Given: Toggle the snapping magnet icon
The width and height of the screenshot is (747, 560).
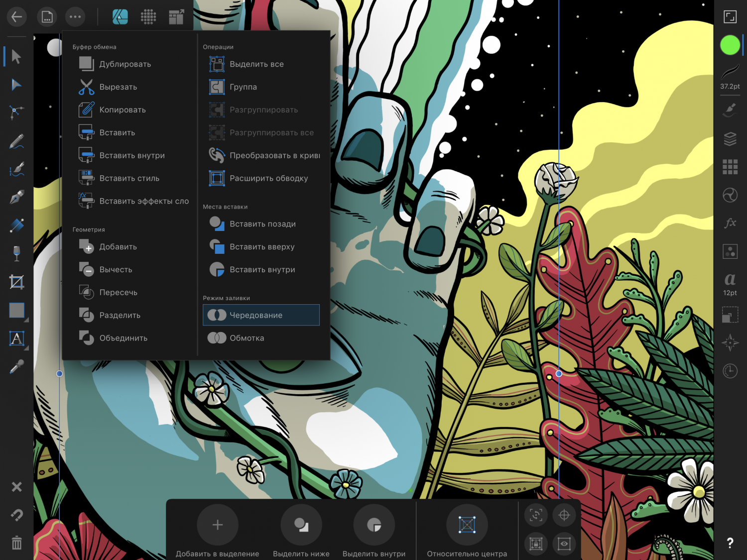Looking at the screenshot, I should (16, 515).
